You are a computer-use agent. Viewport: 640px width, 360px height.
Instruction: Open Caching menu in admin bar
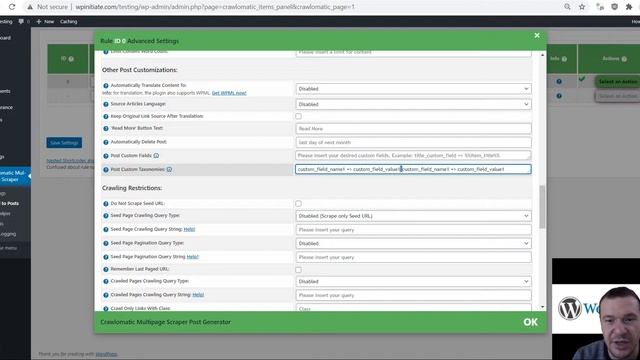(69, 21)
